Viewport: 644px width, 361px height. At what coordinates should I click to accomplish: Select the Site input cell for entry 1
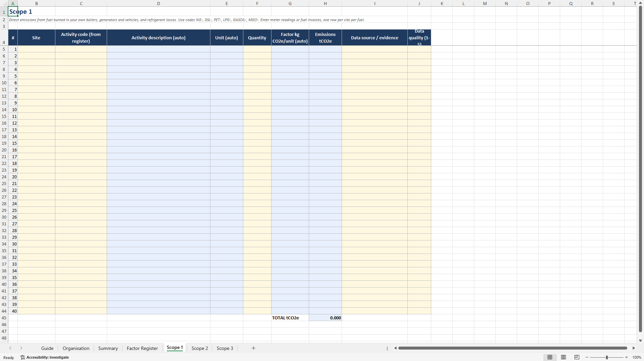(x=36, y=49)
